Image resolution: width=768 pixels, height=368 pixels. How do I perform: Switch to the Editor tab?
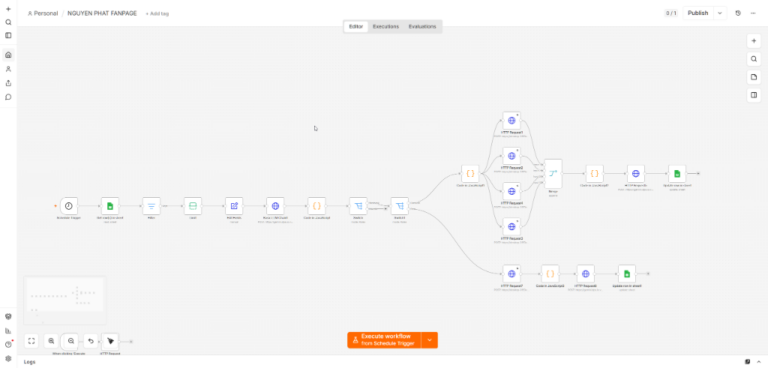(356, 26)
